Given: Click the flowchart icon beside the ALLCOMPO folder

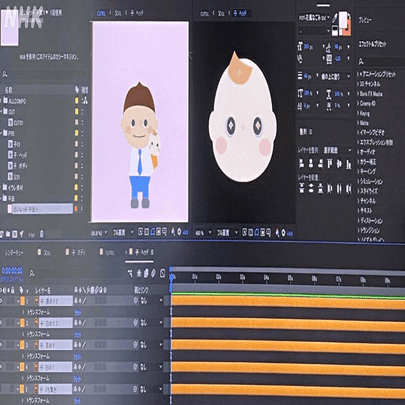Looking at the screenshot, I should click(x=85, y=101).
